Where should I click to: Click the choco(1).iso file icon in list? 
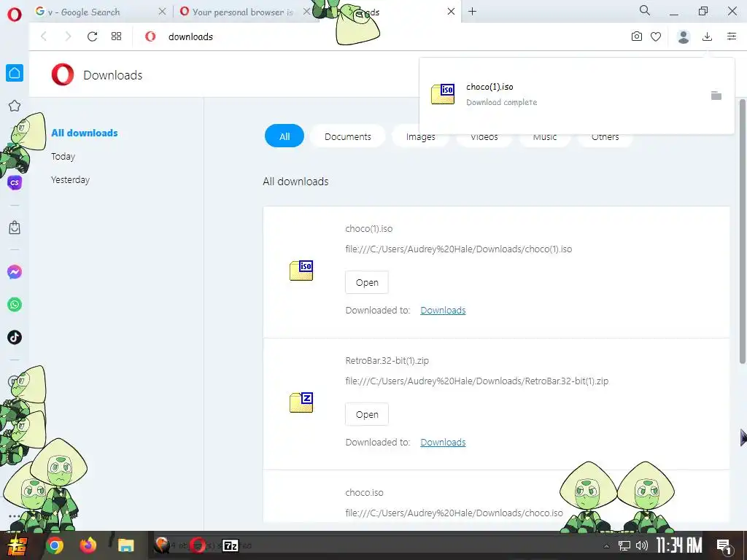click(x=301, y=271)
